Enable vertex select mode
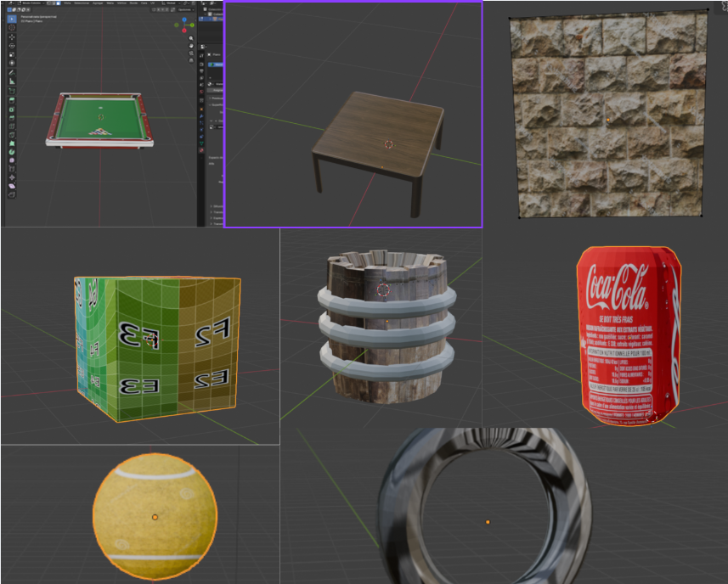This screenshot has width=728, height=584. point(48,3)
